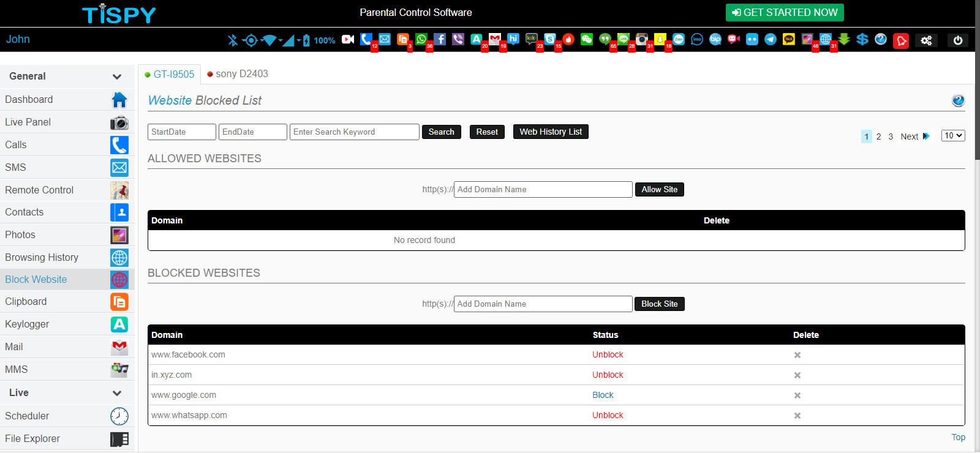
Task: Click the blue dollar sign icon
Action: 862,39
